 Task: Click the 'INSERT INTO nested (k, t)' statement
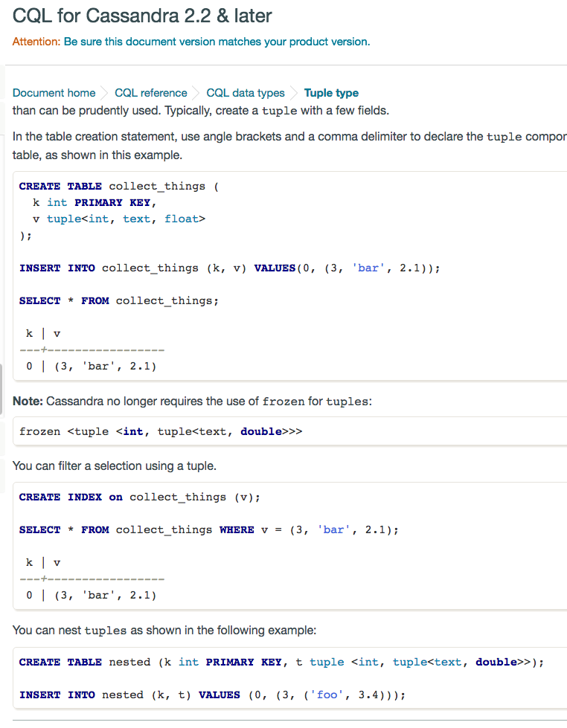[x=212, y=695]
